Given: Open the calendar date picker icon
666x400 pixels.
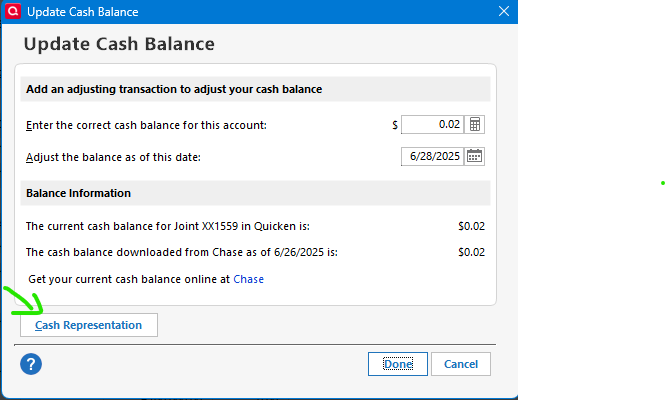Looking at the screenshot, I should (x=474, y=156).
